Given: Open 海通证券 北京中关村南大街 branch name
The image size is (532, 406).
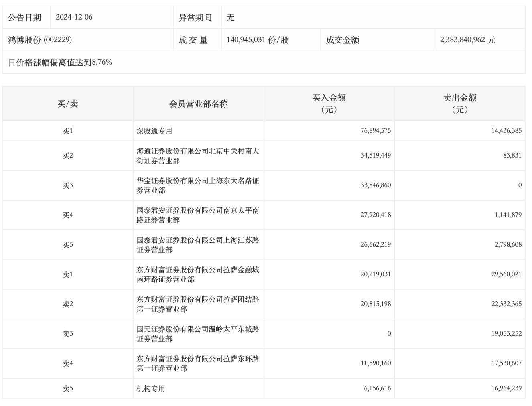Looking at the screenshot, I should pos(198,156).
